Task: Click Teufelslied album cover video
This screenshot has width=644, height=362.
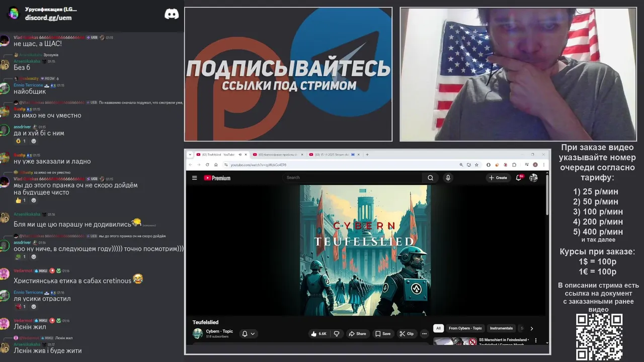Action: pos(365,250)
